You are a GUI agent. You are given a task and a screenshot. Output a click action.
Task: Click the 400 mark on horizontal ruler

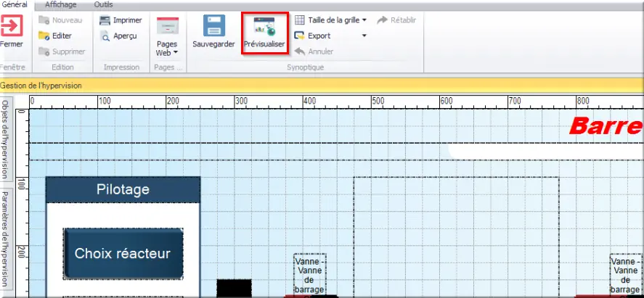pyautogui.click(x=311, y=101)
